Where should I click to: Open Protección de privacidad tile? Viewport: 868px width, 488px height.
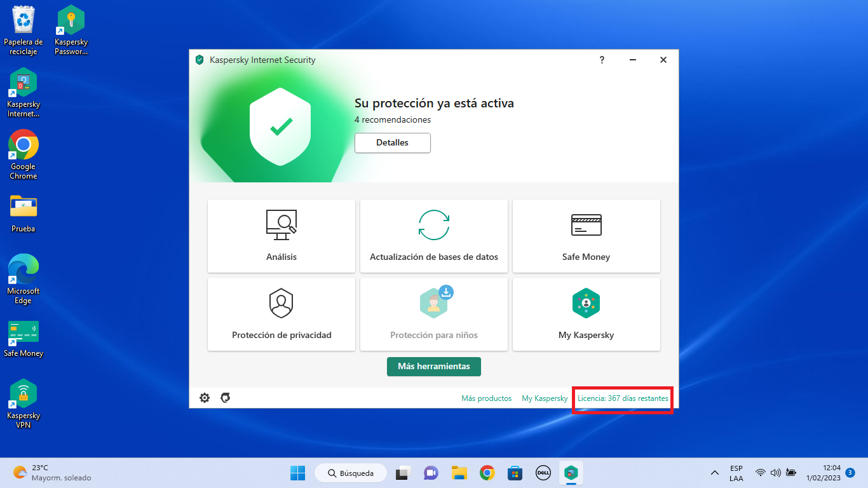click(x=281, y=314)
